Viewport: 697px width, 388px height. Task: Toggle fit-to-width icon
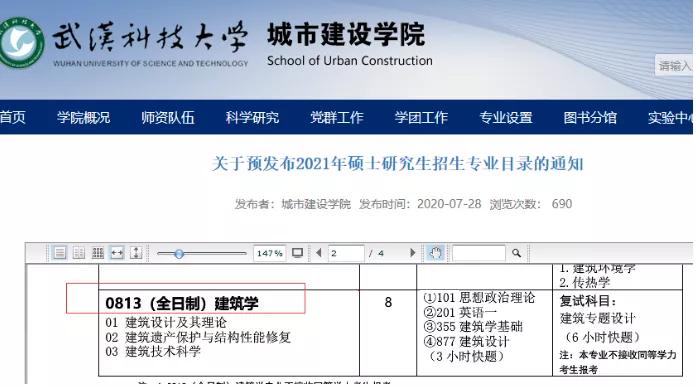[x=117, y=253]
